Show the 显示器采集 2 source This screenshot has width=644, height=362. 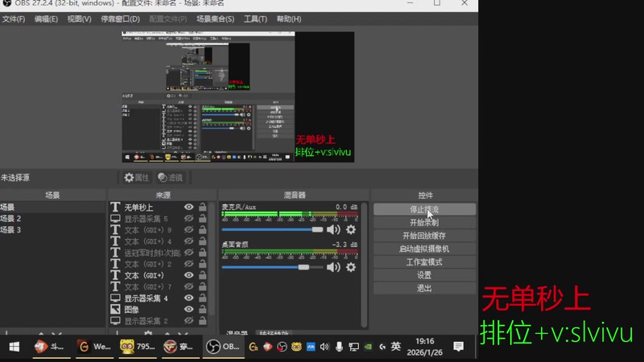[188, 320]
